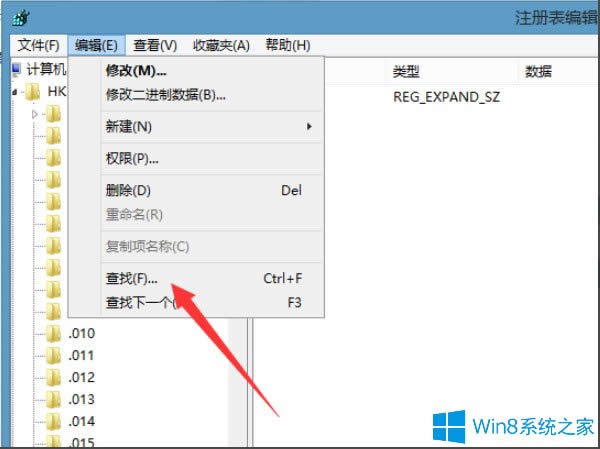Select 权限(P)... menu entry

(x=133, y=158)
